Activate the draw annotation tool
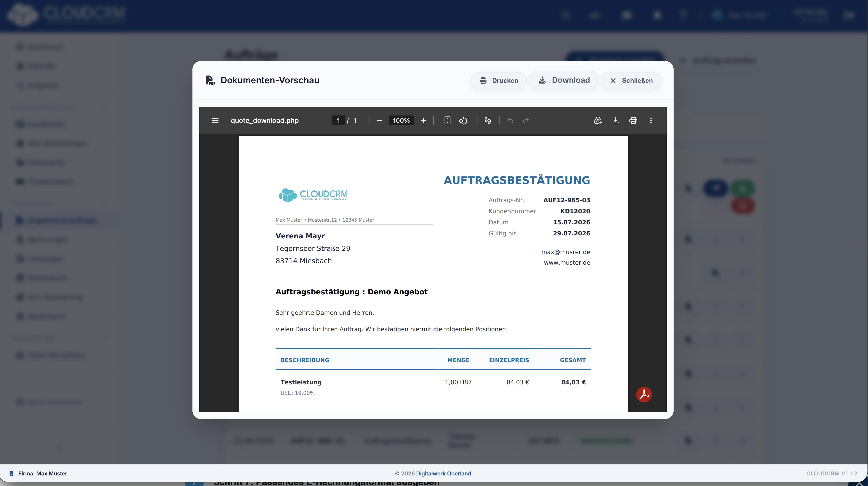Image resolution: width=868 pixels, height=486 pixels. (x=488, y=120)
